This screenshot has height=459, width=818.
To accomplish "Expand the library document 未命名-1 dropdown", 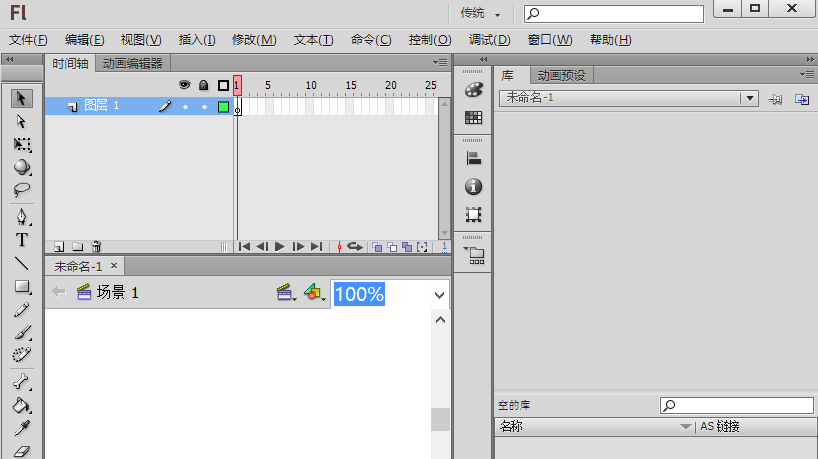I will click(749, 98).
